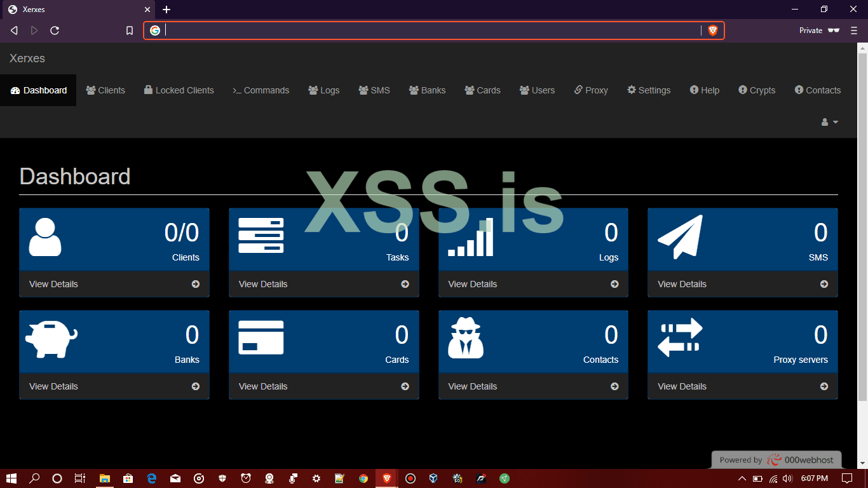Open the browser hamburger menu

point(854,30)
